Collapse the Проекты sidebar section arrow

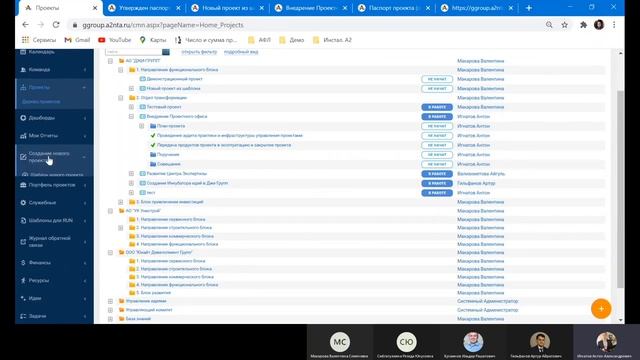click(x=84, y=87)
